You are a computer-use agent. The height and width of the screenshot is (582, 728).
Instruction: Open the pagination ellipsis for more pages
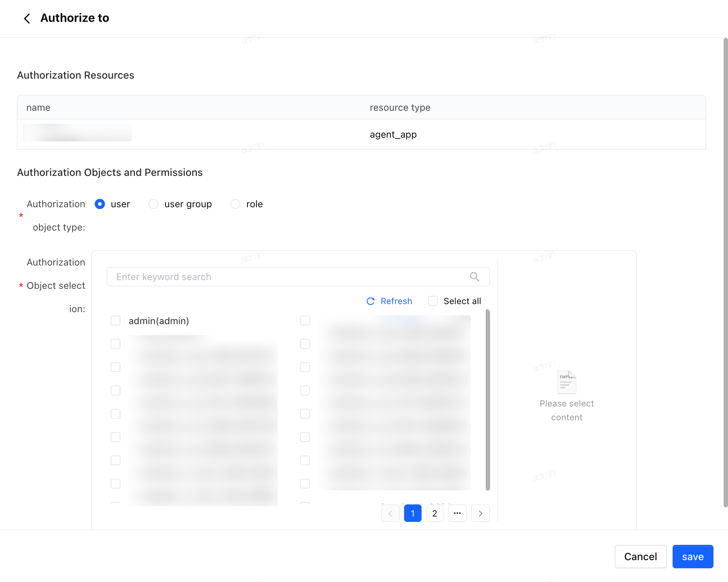(457, 513)
